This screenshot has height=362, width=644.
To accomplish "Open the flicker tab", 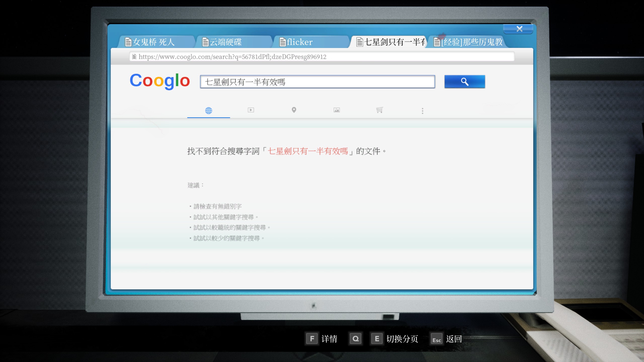I will tap(300, 42).
